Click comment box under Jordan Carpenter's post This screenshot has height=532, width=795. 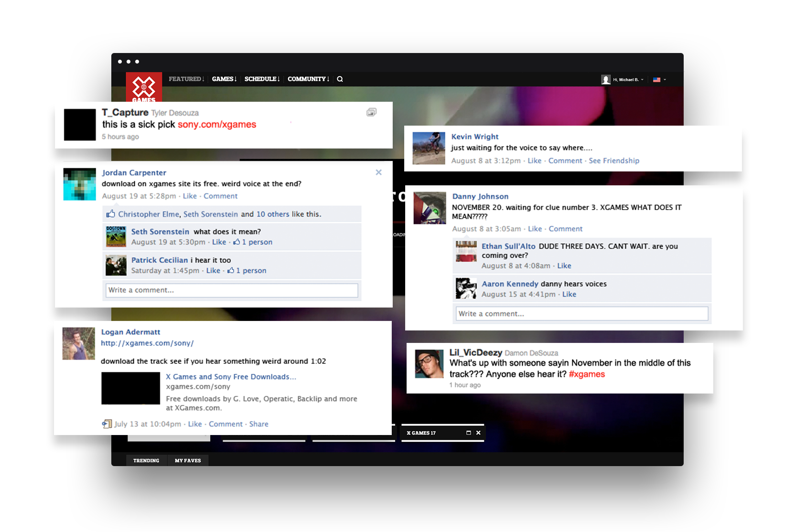click(x=232, y=290)
